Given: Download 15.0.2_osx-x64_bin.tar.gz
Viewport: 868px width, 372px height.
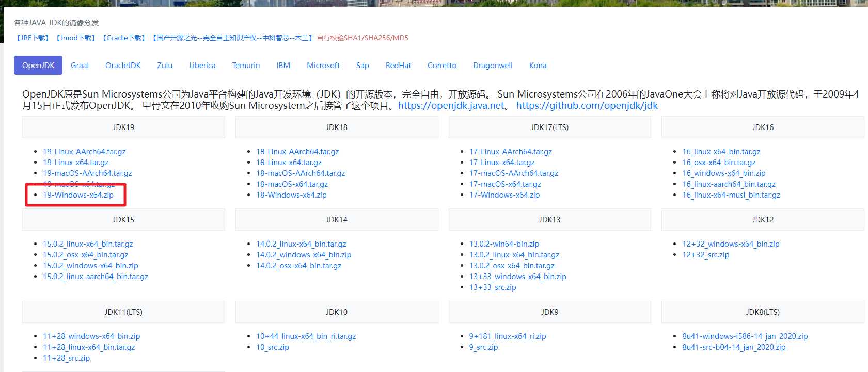Looking at the screenshot, I should (86, 255).
